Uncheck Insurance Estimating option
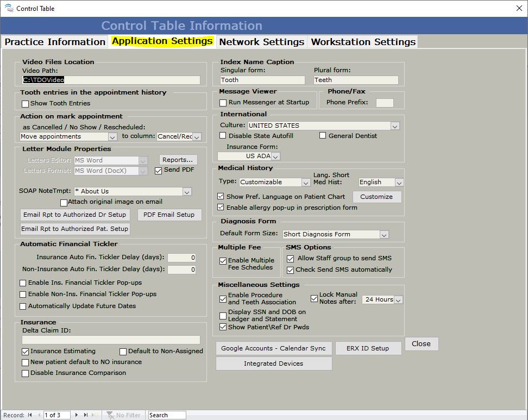 pyautogui.click(x=25, y=352)
